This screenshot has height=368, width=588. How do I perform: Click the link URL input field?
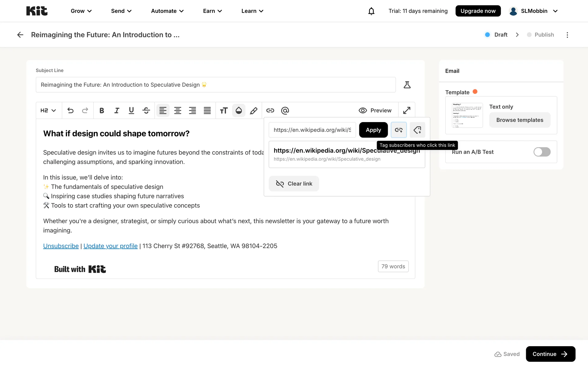(312, 130)
